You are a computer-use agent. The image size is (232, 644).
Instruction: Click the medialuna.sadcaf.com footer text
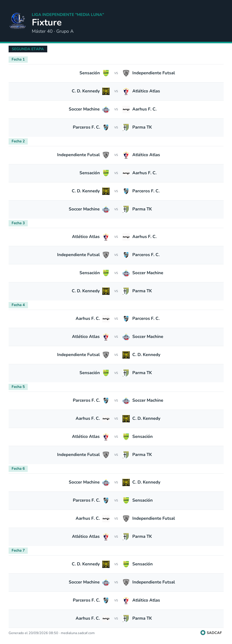pos(78,633)
